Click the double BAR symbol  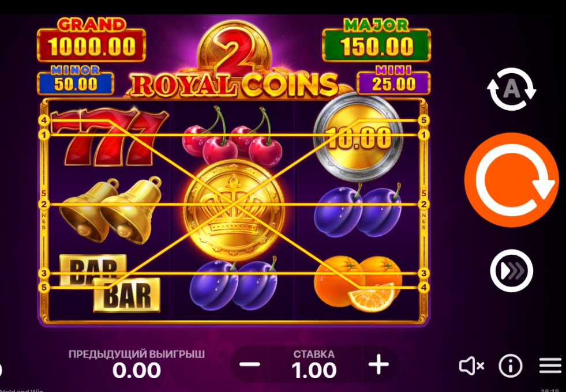click(110, 284)
